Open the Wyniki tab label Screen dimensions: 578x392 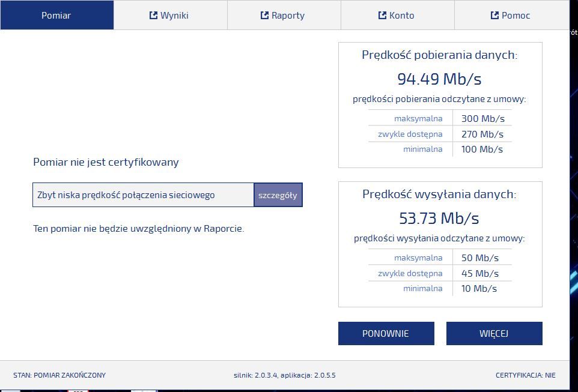[174, 16]
